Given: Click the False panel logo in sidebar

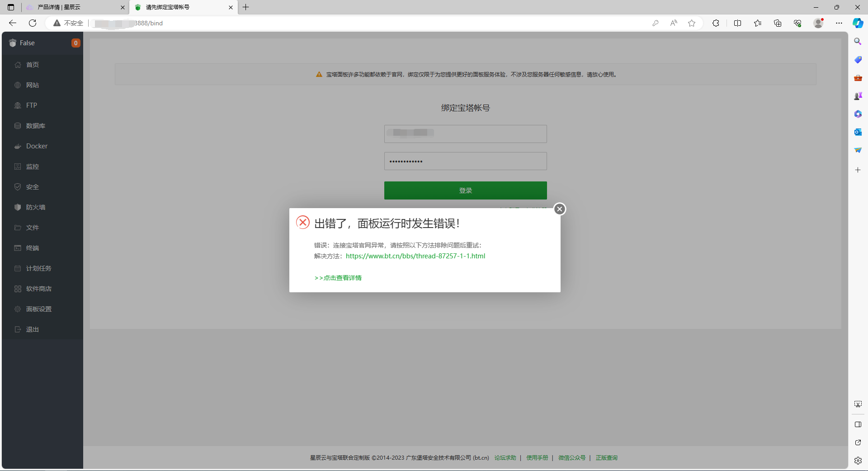Looking at the screenshot, I should coord(13,43).
